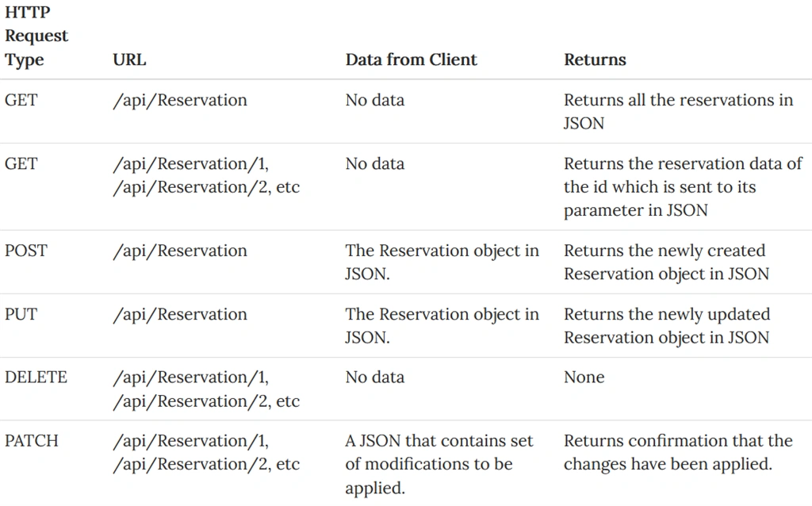
Task: Click /api/Reservation URL in first GET row
Action: tap(180, 100)
